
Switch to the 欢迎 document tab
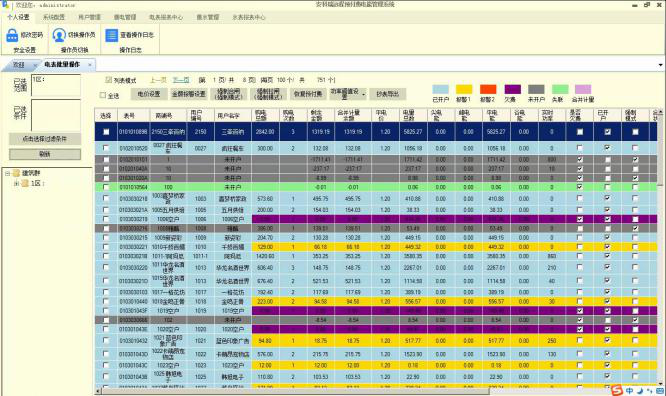click(18, 65)
